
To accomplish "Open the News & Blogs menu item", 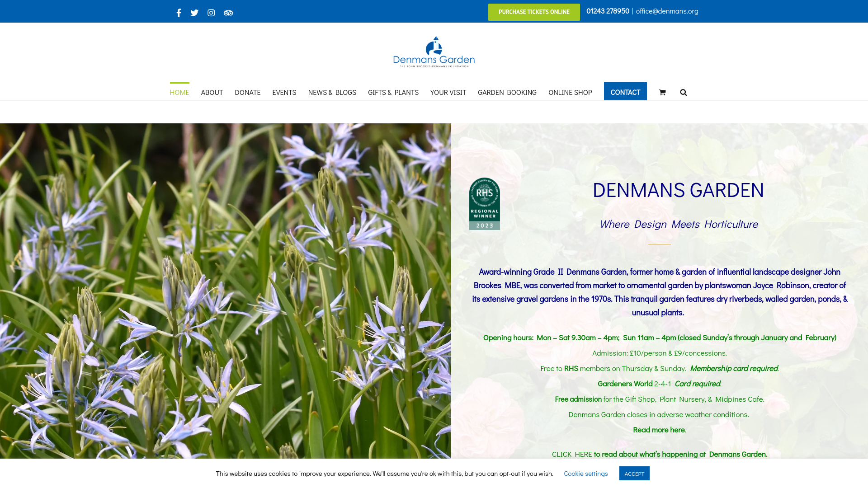I will point(332,92).
